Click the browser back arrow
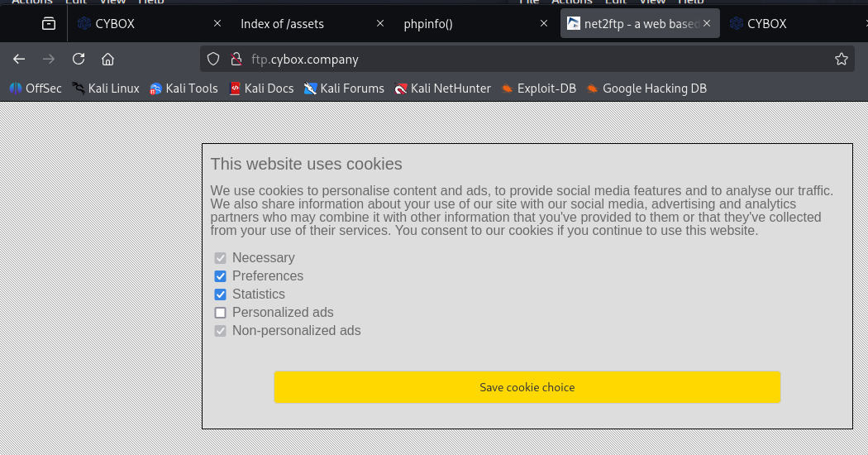The width and height of the screenshot is (868, 455). (x=19, y=59)
